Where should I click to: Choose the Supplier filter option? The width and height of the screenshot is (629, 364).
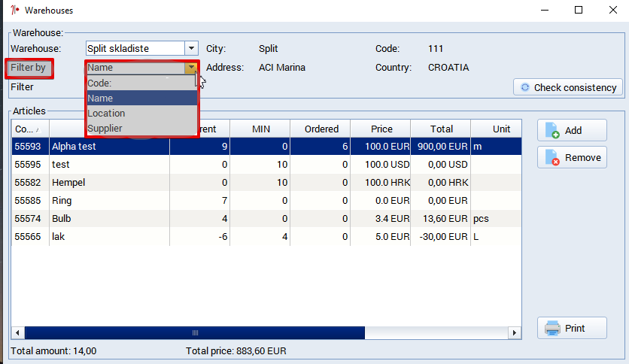pyautogui.click(x=142, y=129)
